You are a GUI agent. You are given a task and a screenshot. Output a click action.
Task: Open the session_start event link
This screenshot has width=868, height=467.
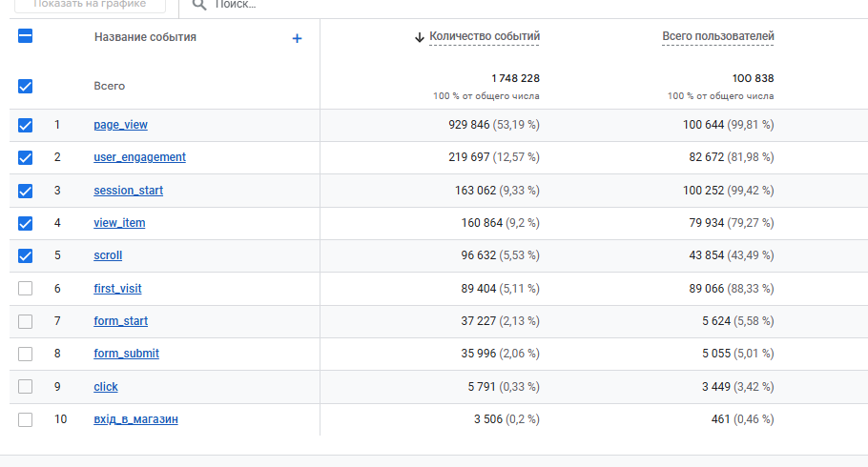(x=128, y=191)
